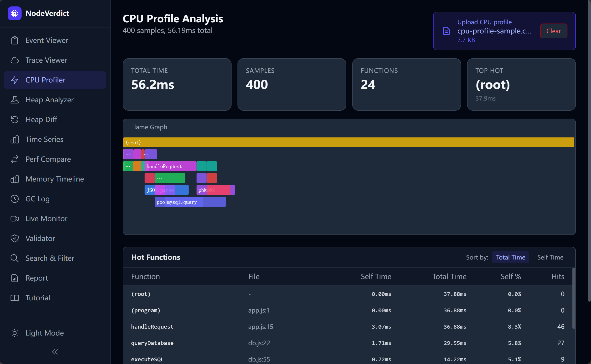The image size is (591, 364).
Task: Click the Validator shield icon
Action: point(15,238)
